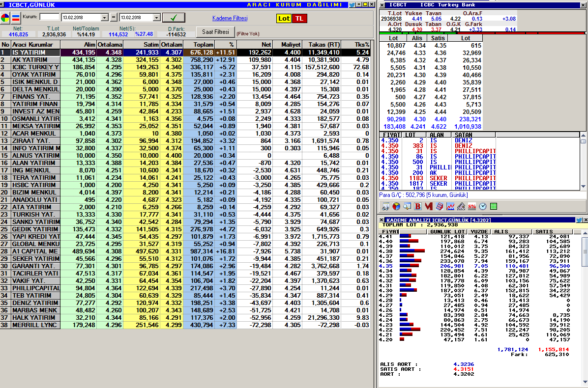Select the PHILLIPCAPITAL broker row in table

[x=185, y=288]
